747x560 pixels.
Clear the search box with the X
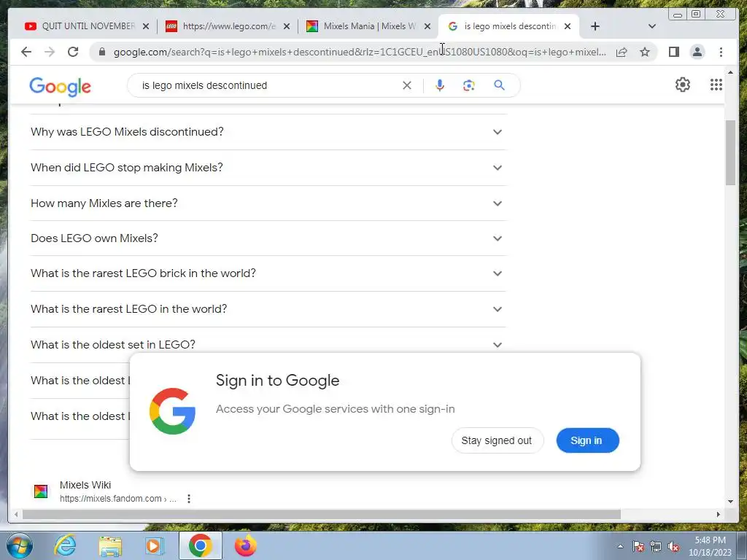tap(407, 85)
